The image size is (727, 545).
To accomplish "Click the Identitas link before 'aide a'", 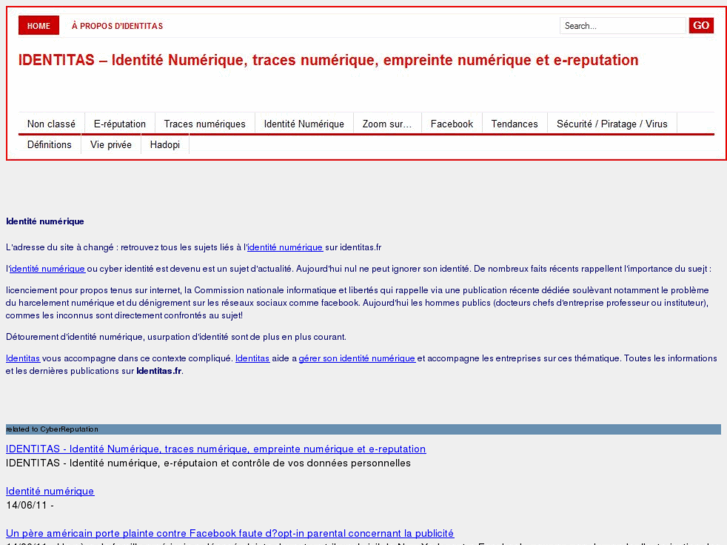I will (x=252, y=358).
